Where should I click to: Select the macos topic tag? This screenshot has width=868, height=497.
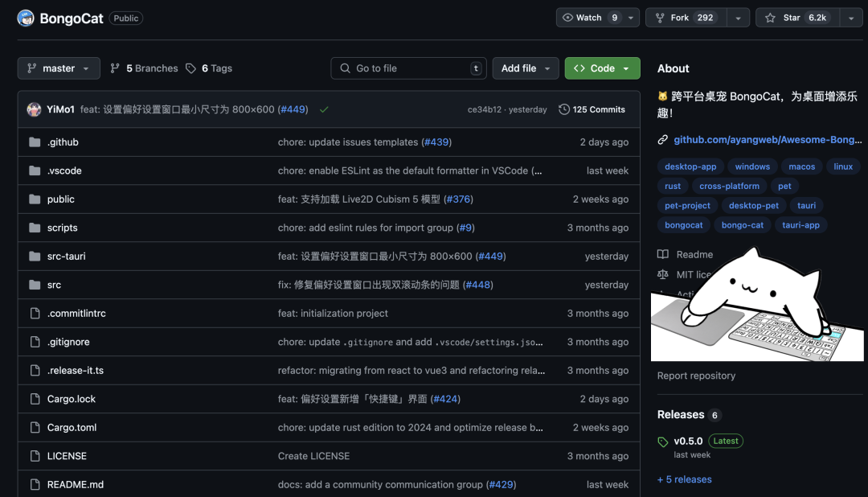tap(801, 166)
